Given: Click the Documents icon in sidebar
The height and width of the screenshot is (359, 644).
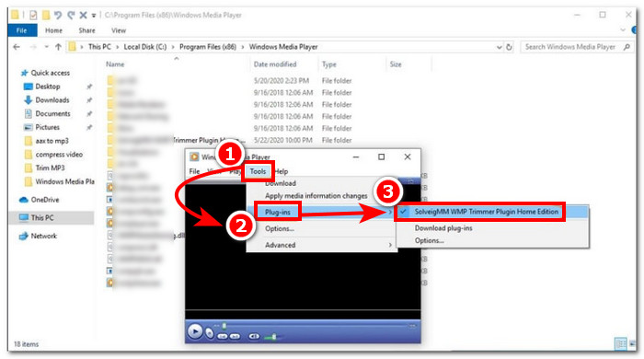Looking at the screenshot, I should (x=28, y=113).
